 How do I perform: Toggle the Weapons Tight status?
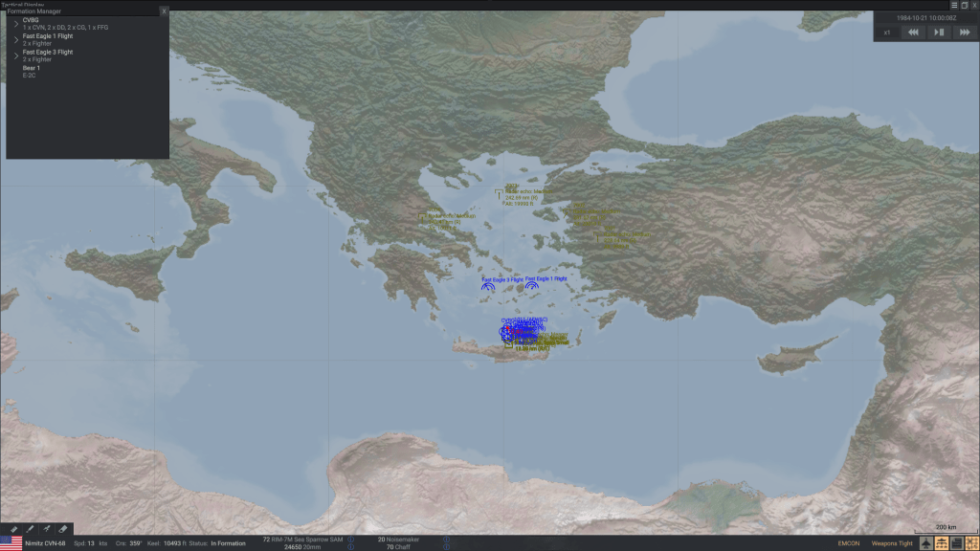pyautogui.click(x=892, y=543)
